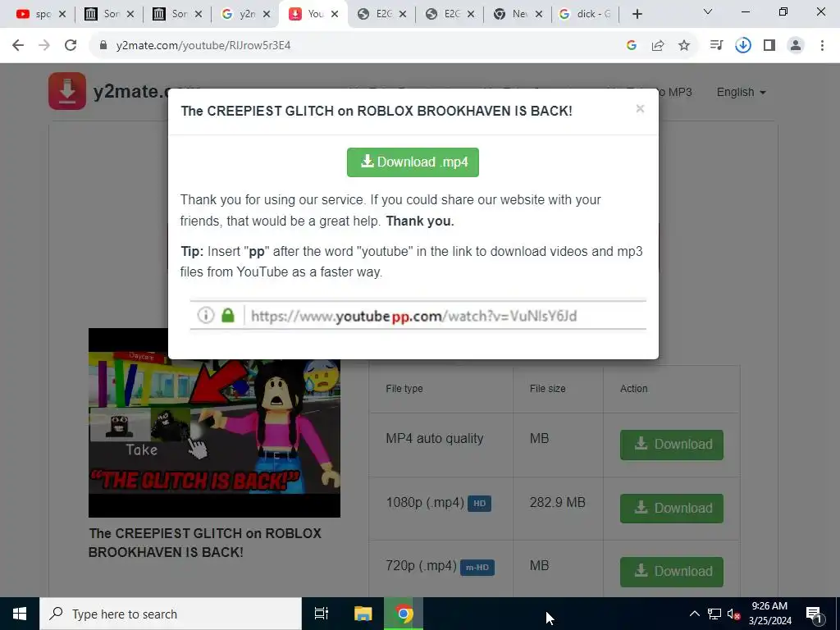Click the File size column header
The height and width of the screenshot is (630, 840).
click(x=547, y=389)
